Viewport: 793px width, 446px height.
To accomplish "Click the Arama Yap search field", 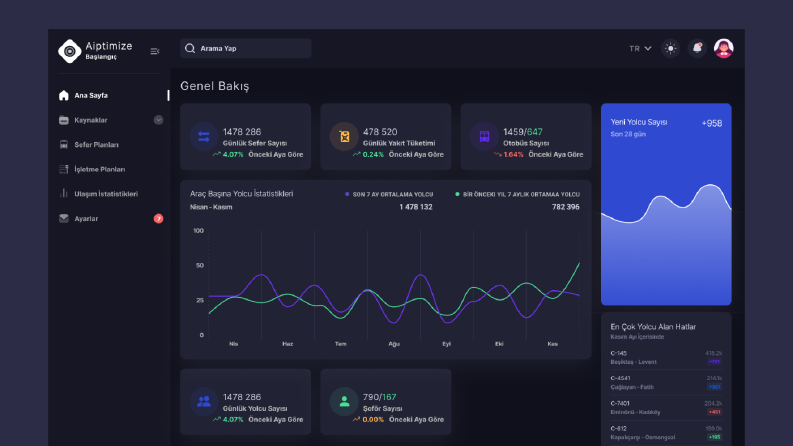I will [246, 48].
